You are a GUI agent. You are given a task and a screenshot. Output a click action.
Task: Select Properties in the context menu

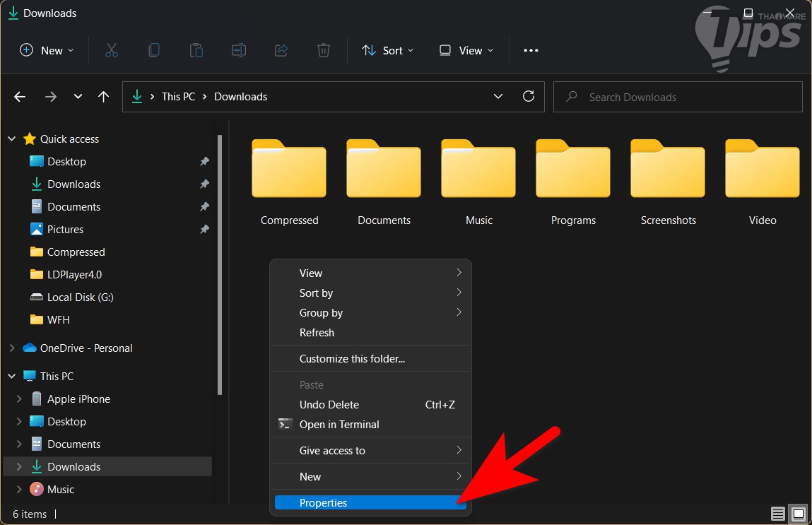[x=323, y=503]
